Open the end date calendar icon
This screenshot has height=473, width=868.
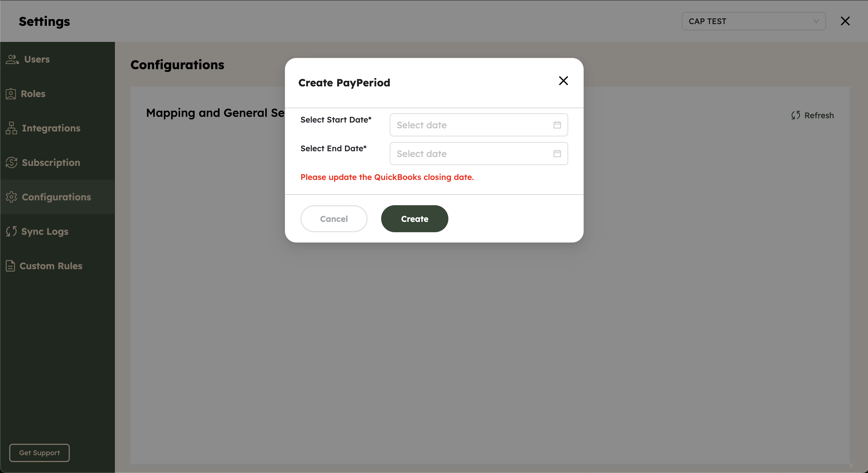coord(557,154)
